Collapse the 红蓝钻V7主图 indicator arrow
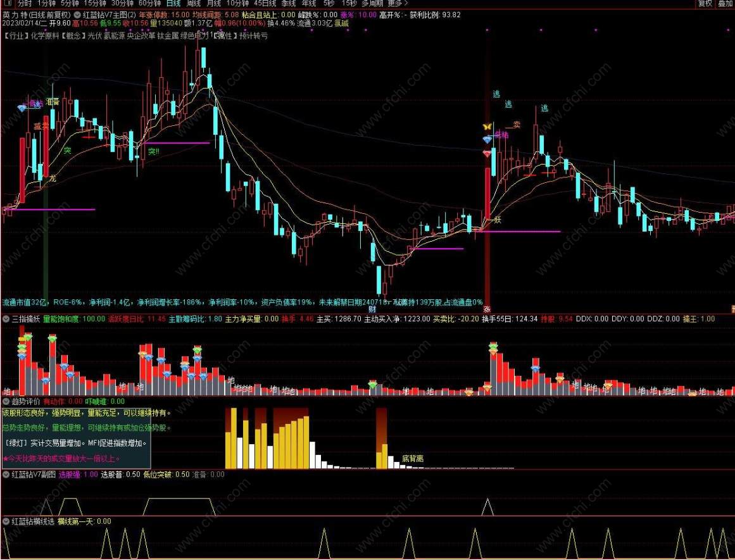Viewport: 735px width, 560px height. (77, 15)
